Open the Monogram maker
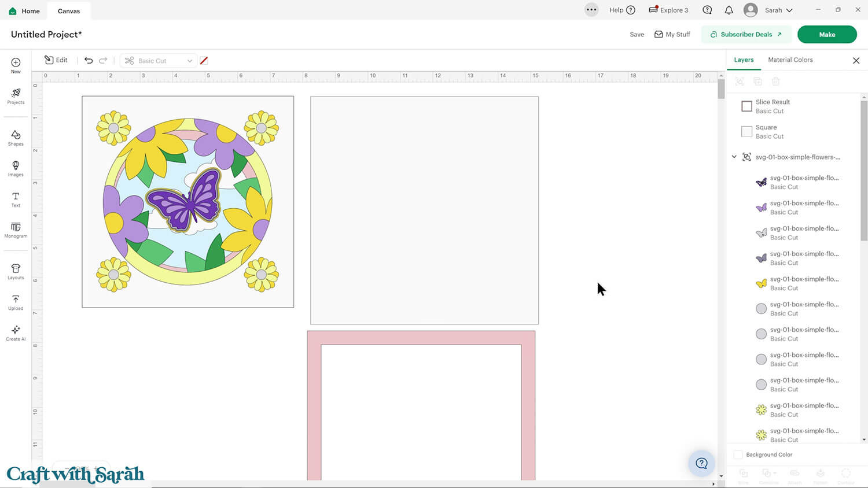 coord(16,230)
